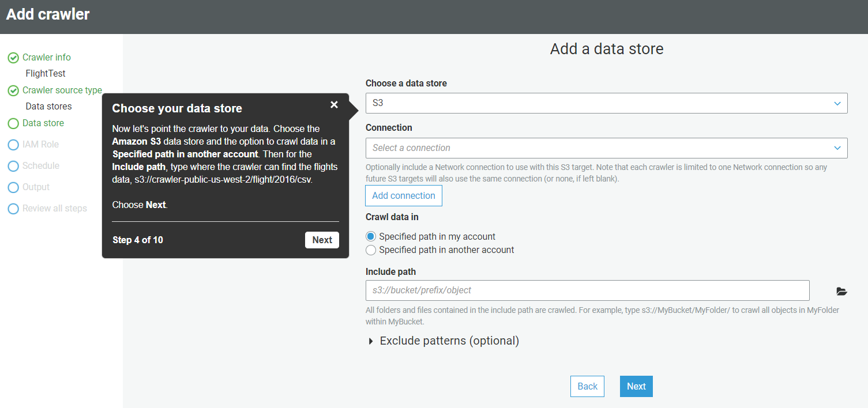Open the Select a connection dropdown
Screen dimensions: 868x408
point(606,148)
